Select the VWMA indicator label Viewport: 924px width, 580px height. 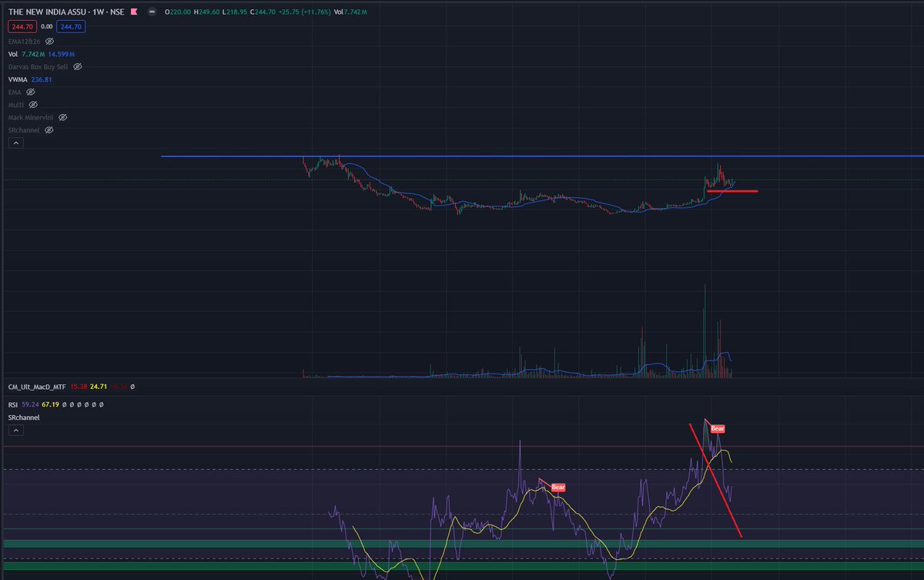pyautogui.click(x=18, y=79)
